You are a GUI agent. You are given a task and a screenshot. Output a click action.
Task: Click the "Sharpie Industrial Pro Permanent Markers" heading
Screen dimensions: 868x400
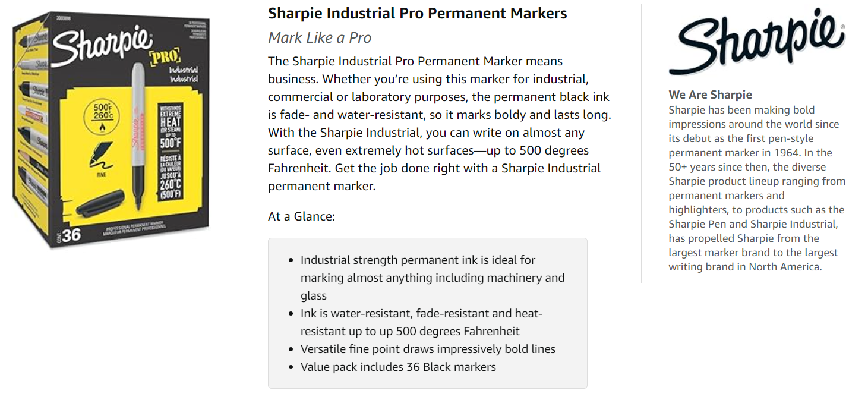pyautogui.click(x=417, y=13)
